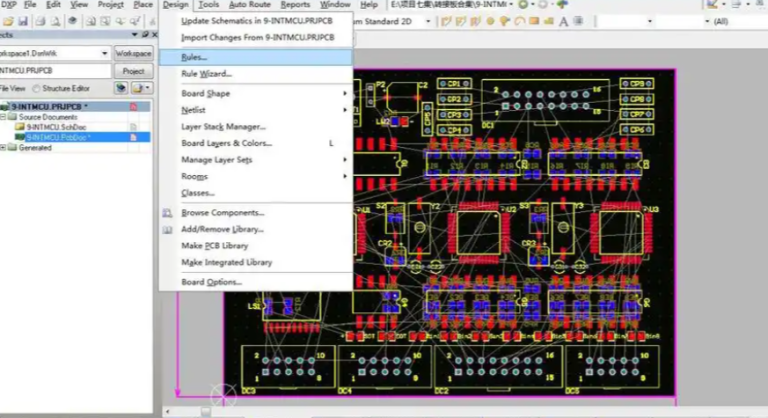This screenshot has height=418, width=768.
Task: Click Update Schematics in 9-INTMCU.PRJPCB
Action: (x=255, y=21)
